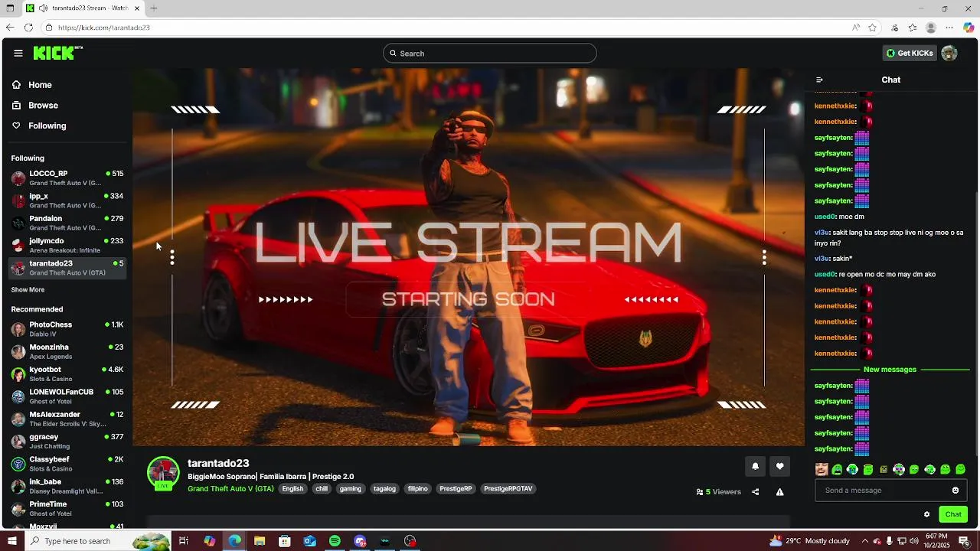Open emoji picker in message box

[x=955, y=491]
